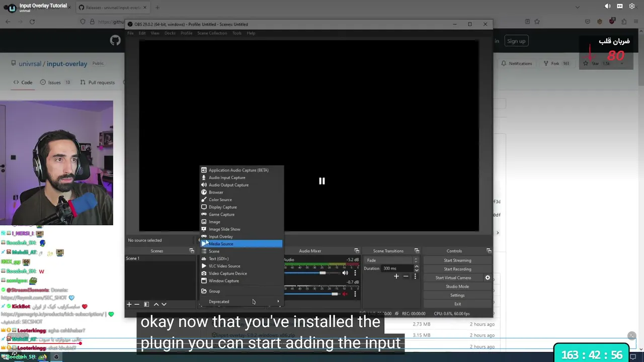The image size is (644, 362).
Task: Pause the tutorial video
Action: click(x=322, y=181)
